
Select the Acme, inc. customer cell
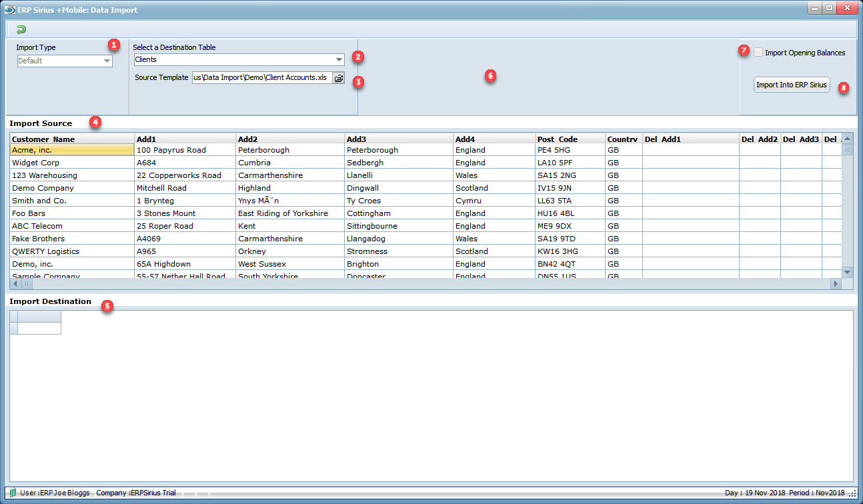[72, 150]
